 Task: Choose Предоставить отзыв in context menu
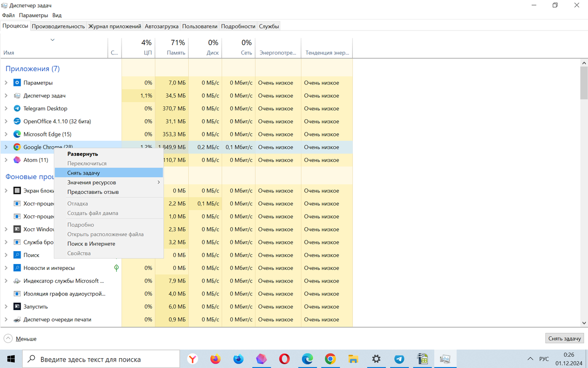[x=108, y=192]
